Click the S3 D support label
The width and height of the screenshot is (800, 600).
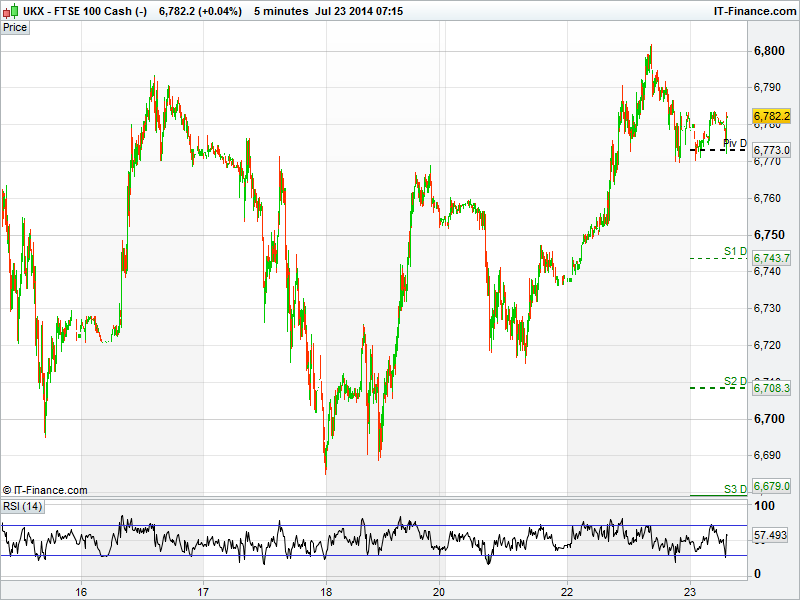735,488
